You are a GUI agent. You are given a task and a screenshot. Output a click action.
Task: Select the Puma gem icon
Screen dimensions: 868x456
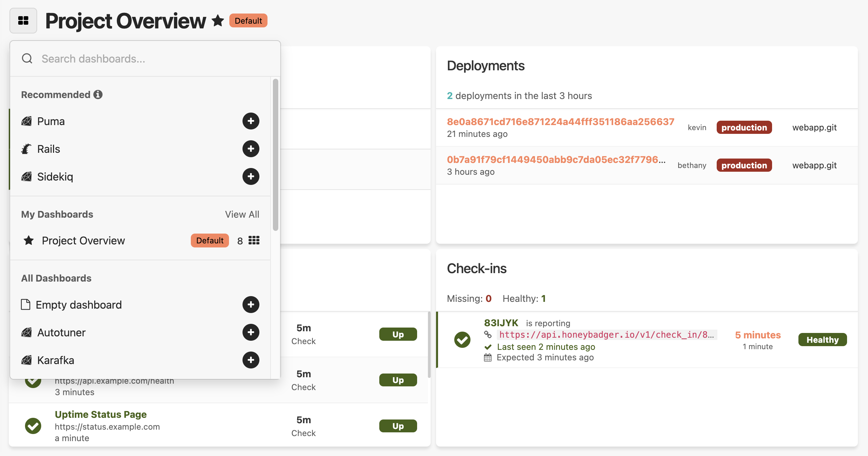coord(26,121)
